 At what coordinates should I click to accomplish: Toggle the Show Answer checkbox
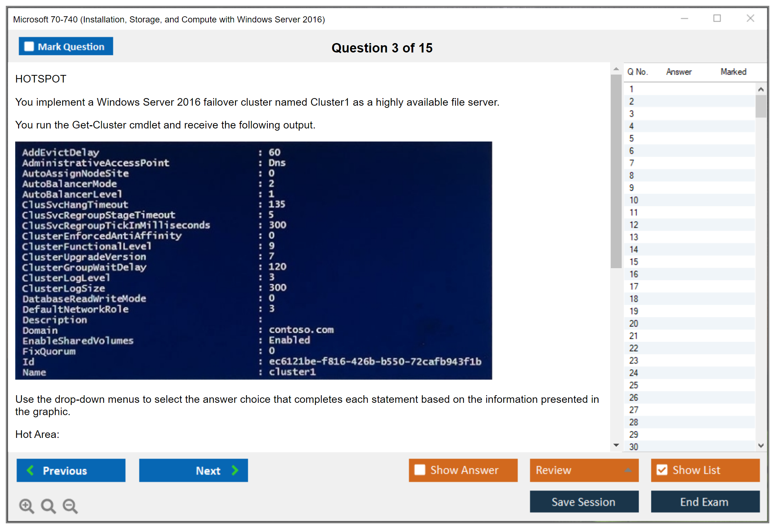coord(420,470)
